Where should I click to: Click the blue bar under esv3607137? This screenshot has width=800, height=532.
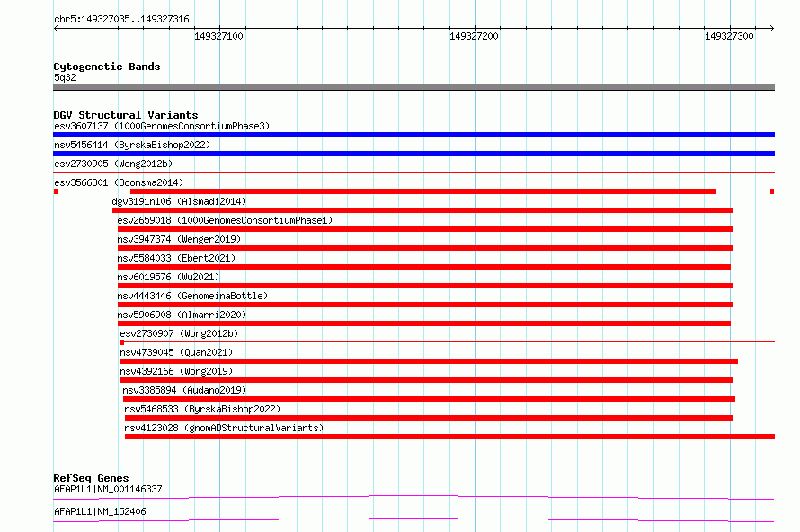coord(413,135)
